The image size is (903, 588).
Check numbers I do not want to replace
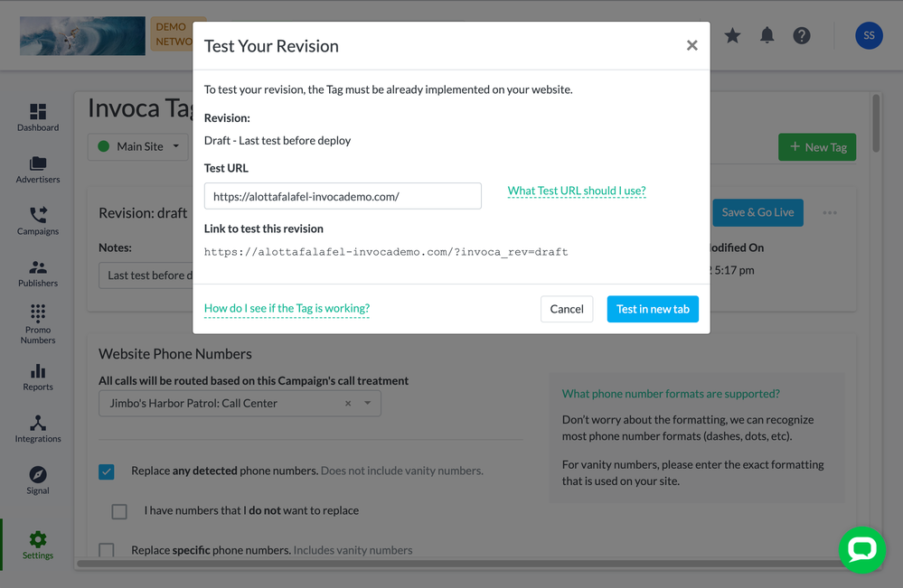point(119,511)
